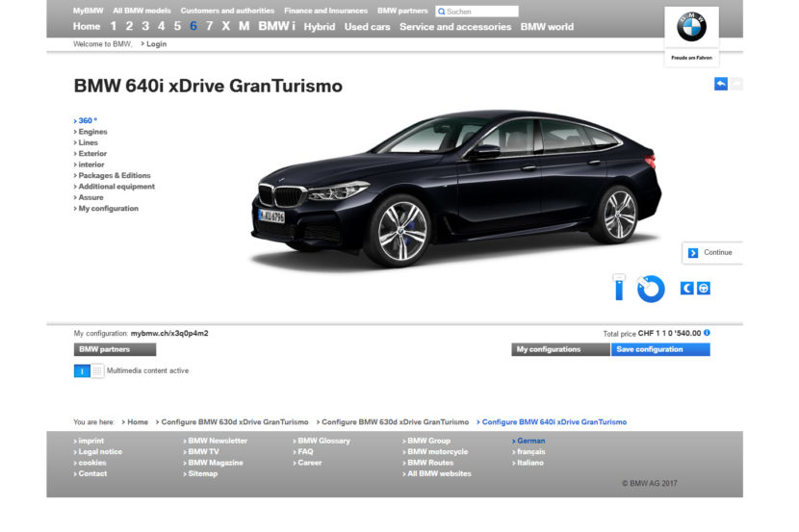
Task: Open BMW world nav item
Action: 548,27
